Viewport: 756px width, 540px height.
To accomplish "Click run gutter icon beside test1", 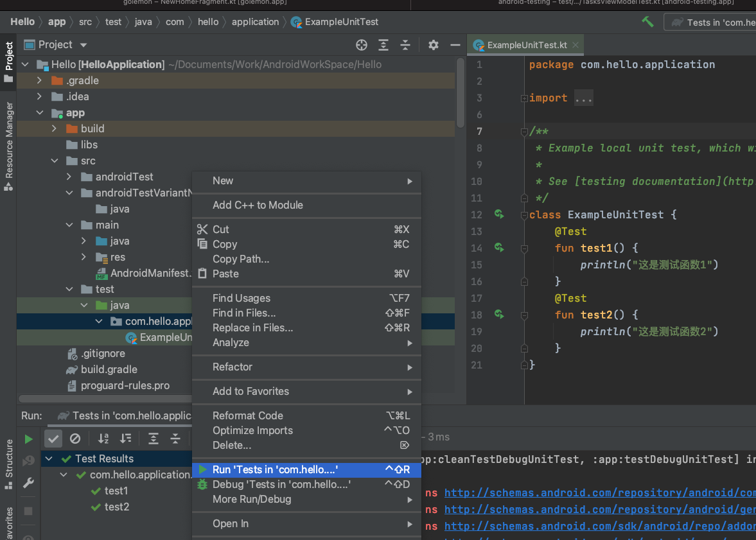I will tap(499, 247).
